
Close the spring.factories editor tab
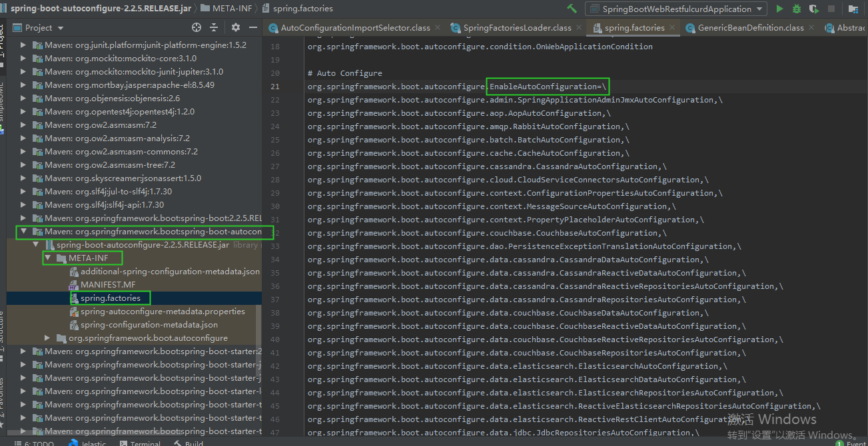coord(671,27)
